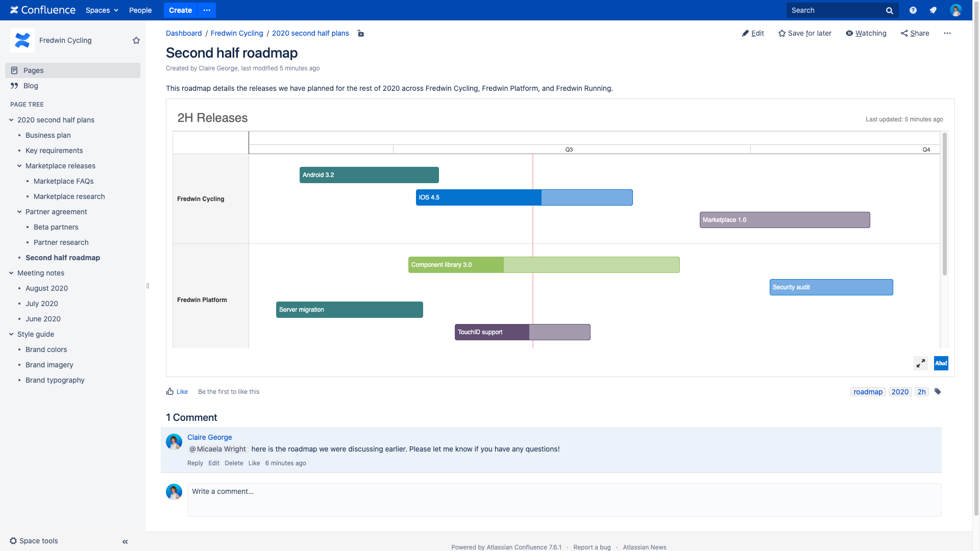980x551 pixels.
Task: Toggle Save for later on page
Action: [805, 33]
